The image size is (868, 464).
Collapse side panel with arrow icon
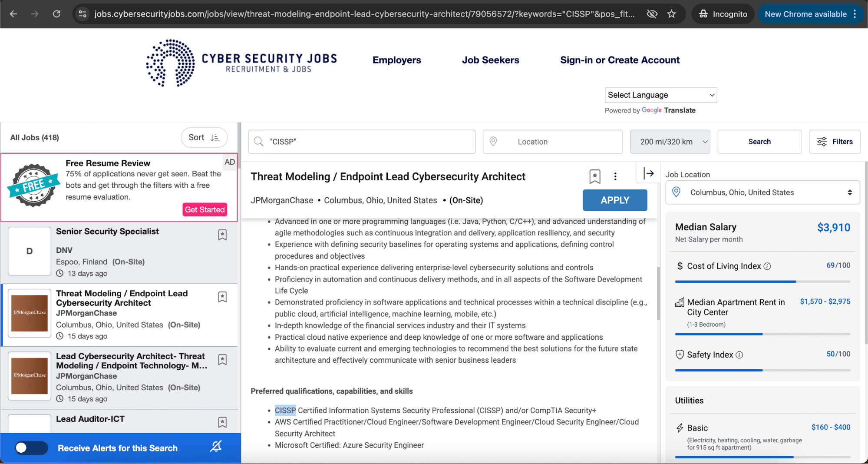point(648,173)
